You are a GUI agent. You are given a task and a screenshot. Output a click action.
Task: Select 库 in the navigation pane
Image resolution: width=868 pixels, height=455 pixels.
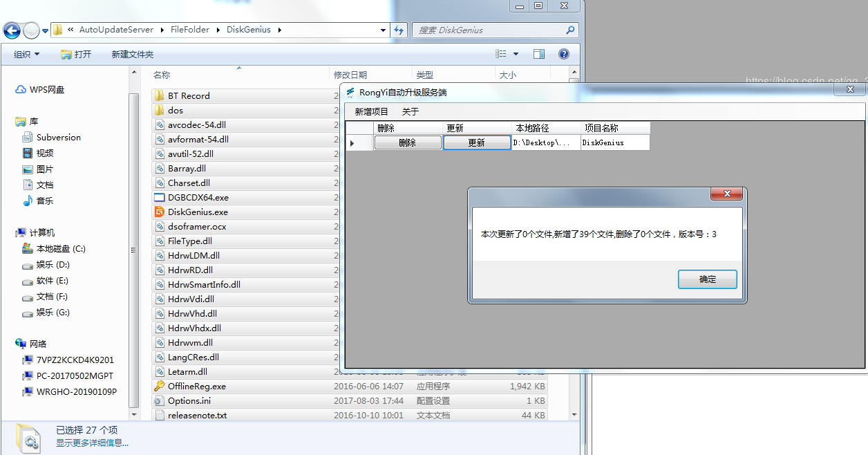27,121
